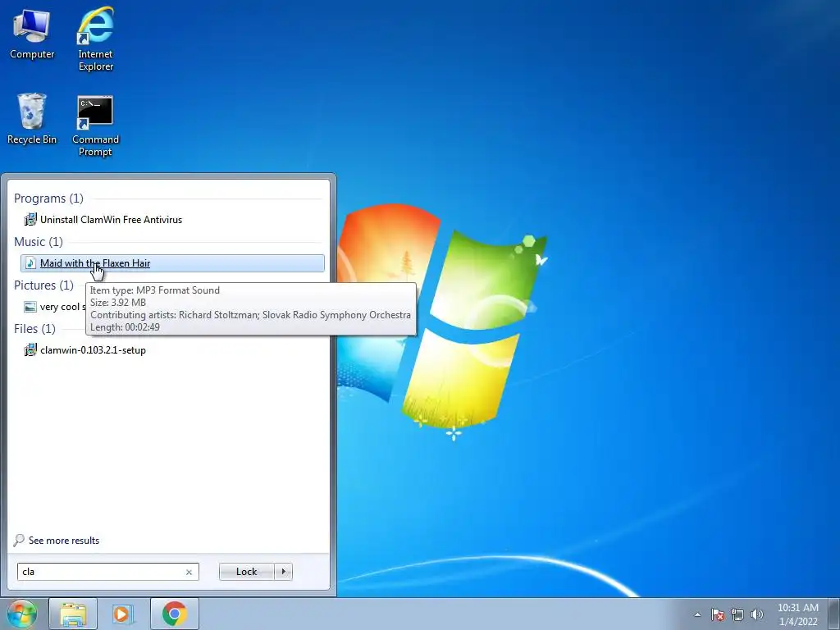
Task: Click the Uninstall ClamWin installer icon
Action: click(30, 220)
